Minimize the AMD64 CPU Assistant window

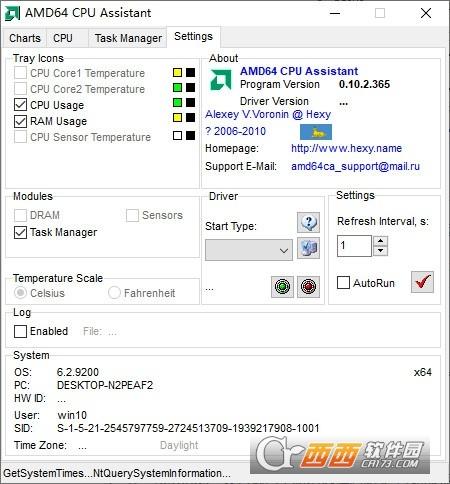click(x=335, y=13)
